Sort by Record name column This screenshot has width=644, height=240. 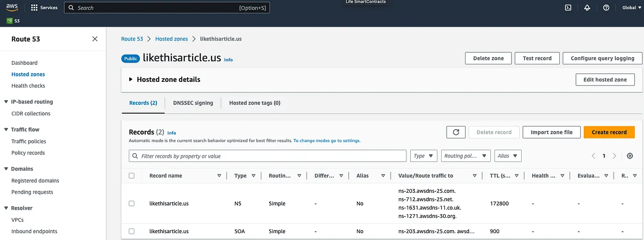click(x=219, y=176)
